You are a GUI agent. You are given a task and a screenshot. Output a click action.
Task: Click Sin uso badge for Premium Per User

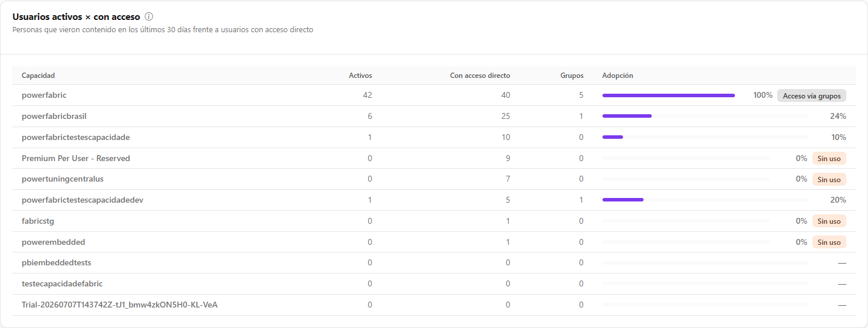point(829,158)
